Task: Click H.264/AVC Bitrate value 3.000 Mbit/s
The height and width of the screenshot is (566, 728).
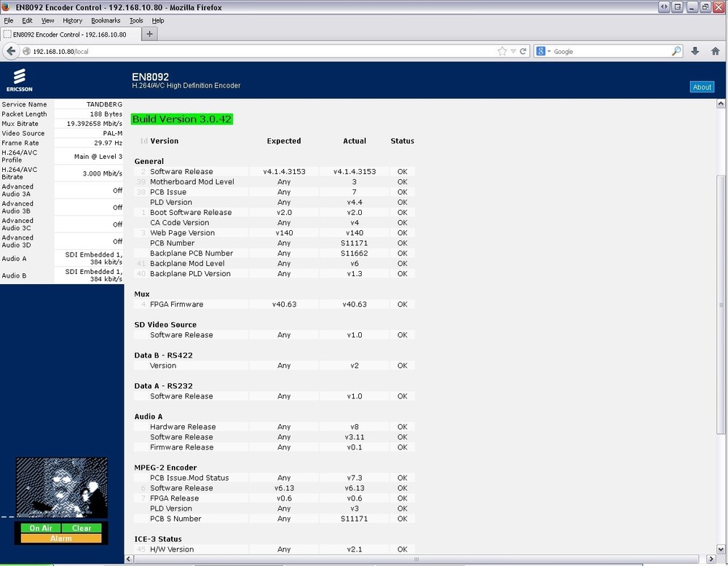Action: pos(103,173)
